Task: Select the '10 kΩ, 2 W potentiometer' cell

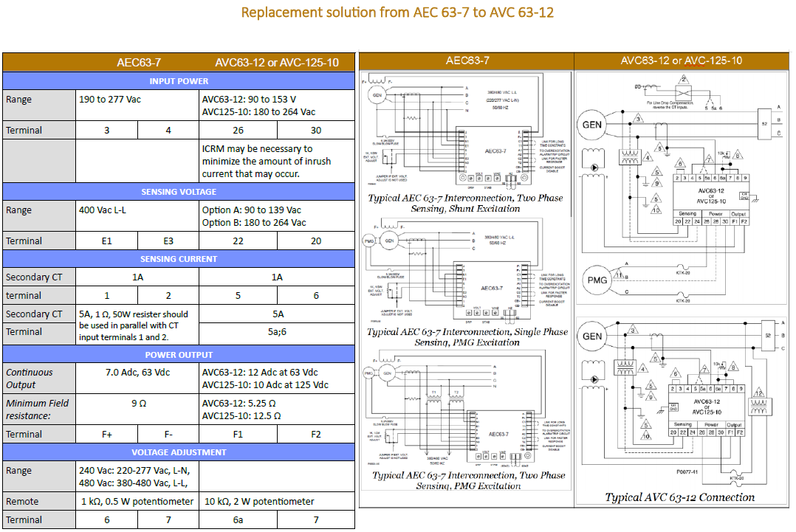Action: point(259,502)
